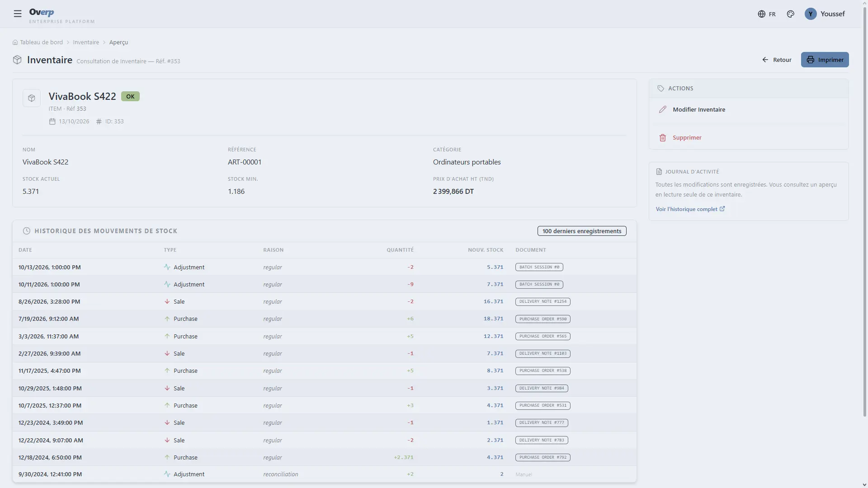Open the hamburger navigation menu
Viewport: 868px width, 488px height.
(18, 14)
